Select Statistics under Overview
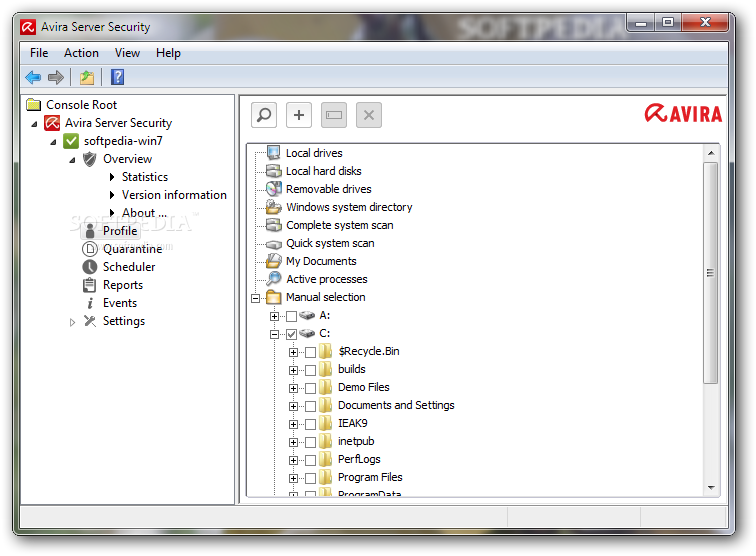 (x=145, y=177)
